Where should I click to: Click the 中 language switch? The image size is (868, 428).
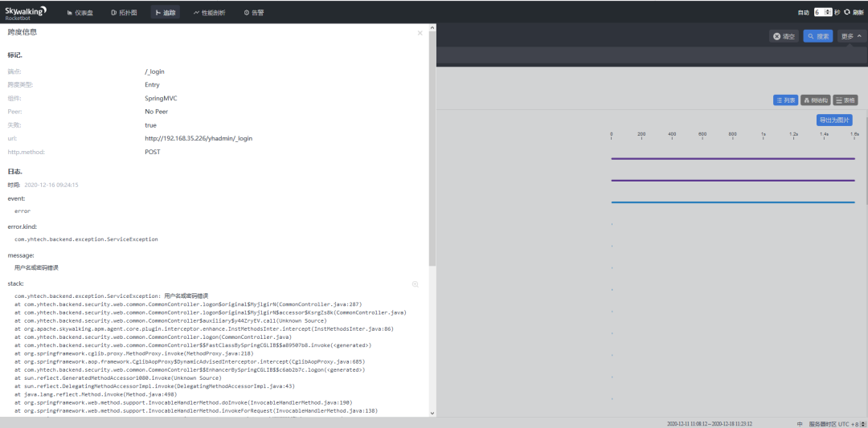tap(800, 423)
